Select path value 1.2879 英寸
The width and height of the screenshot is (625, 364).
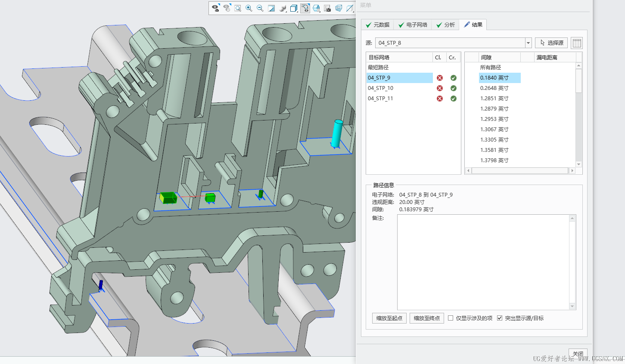click(494, 109)
